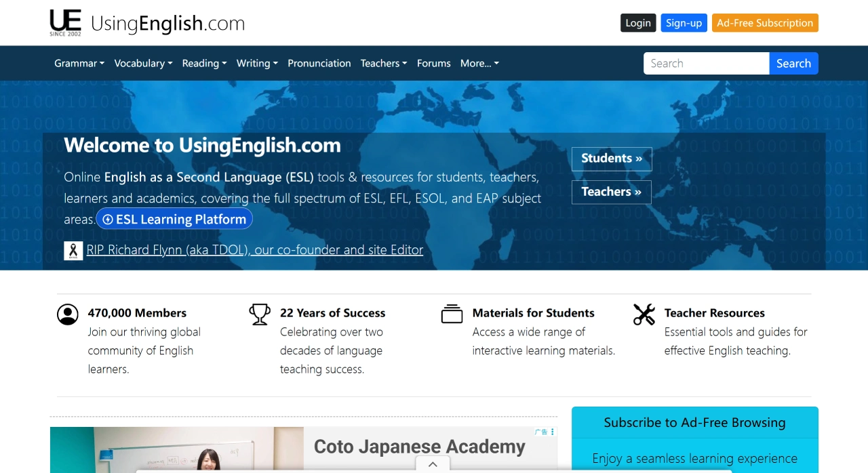The width and height of the screenshot is (868, 473).
Task: Click the Sign-up button
Action: coord(684,23)
